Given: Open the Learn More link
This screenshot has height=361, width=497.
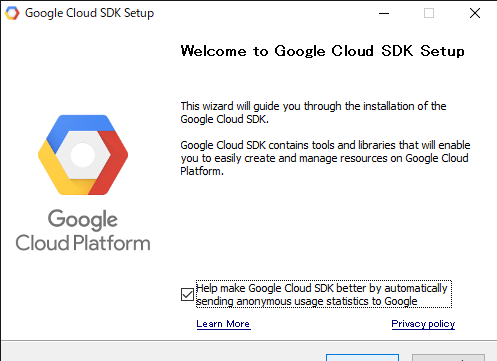Looking at the screenshot, I should (x=223, y=324).
